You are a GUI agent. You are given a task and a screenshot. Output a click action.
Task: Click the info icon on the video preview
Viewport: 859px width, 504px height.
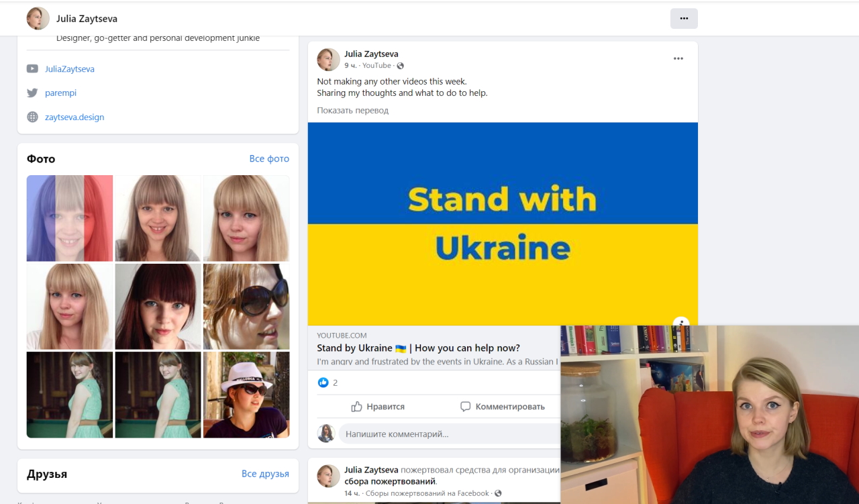(681, 322)
